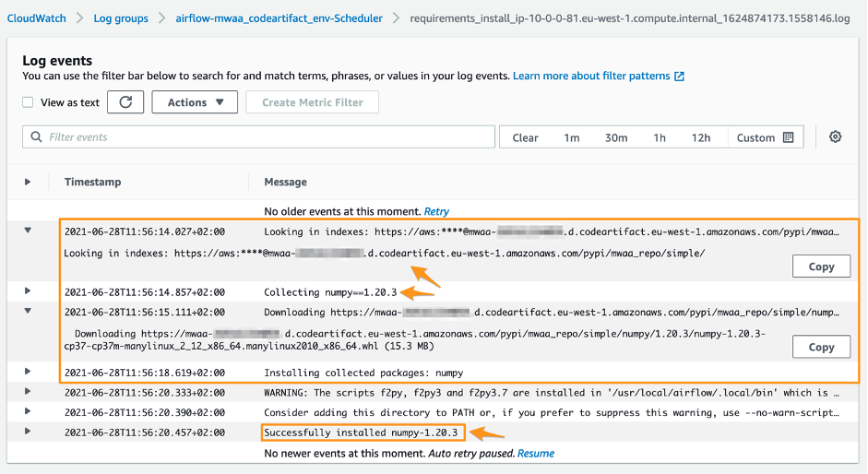The height and width of the screenshot is (474, 868).
Task: Expand the Consider adding this directory row
Action: pyautogui.click(x=27, y=411)
